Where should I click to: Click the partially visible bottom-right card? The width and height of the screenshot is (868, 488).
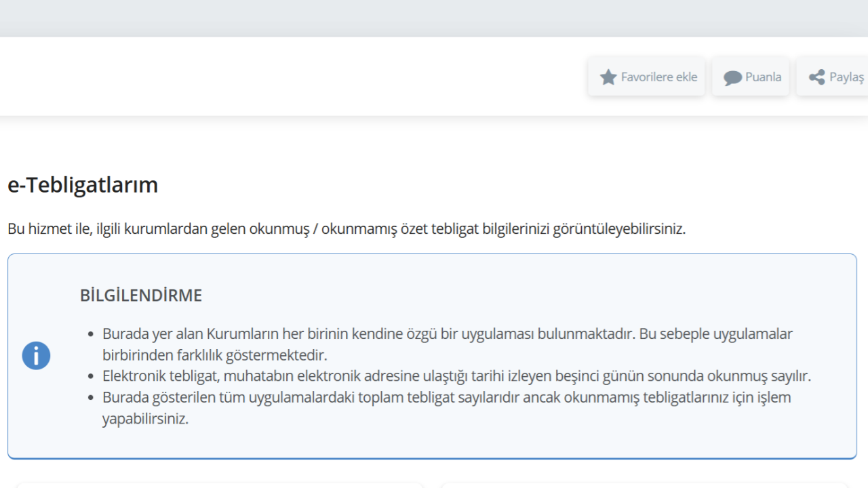(x=644, y=485)
